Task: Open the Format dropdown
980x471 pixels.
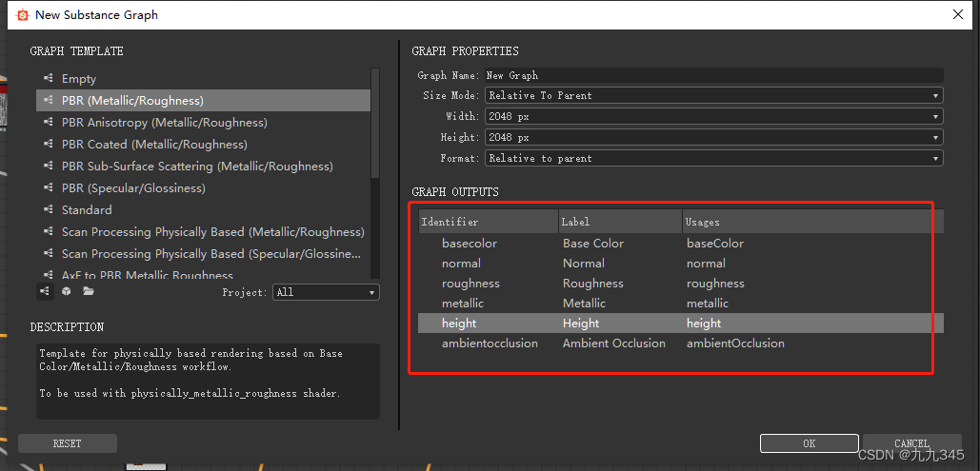Action: click(x=713, y=159)
